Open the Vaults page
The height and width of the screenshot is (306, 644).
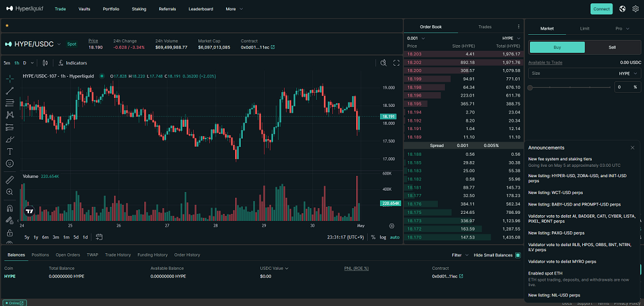(x=84, y=8)
